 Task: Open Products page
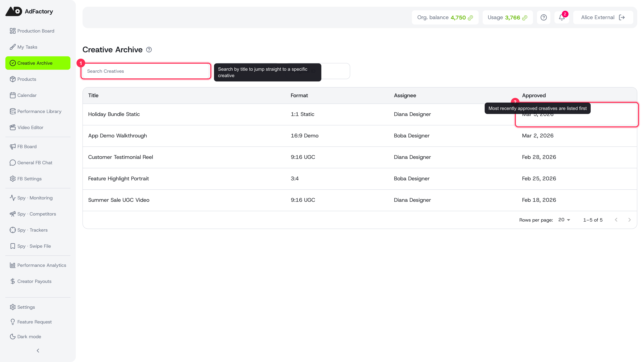(x=38, y=79)
